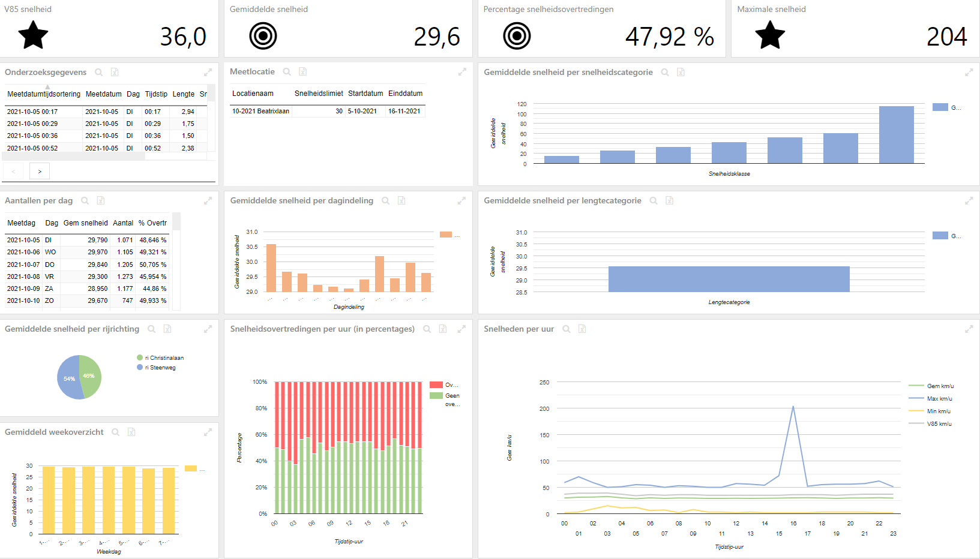Sort Aantallen per dag by Meetdag column
Viewport: 980px width, 559px height.
tap(21, 223)
